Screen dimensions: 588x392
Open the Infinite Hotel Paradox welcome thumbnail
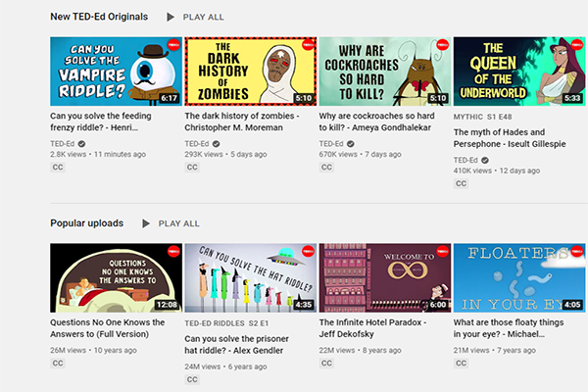384,277
